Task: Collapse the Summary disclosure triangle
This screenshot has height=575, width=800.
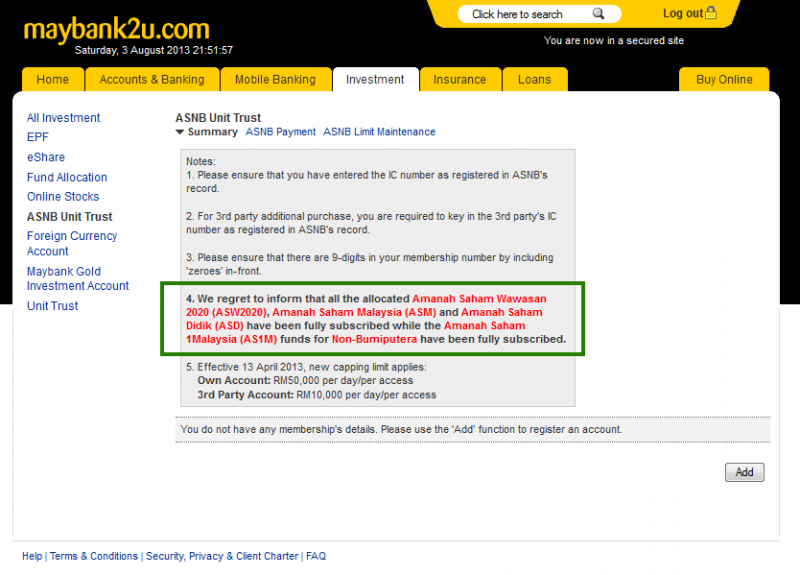Action: coord(180,132)
